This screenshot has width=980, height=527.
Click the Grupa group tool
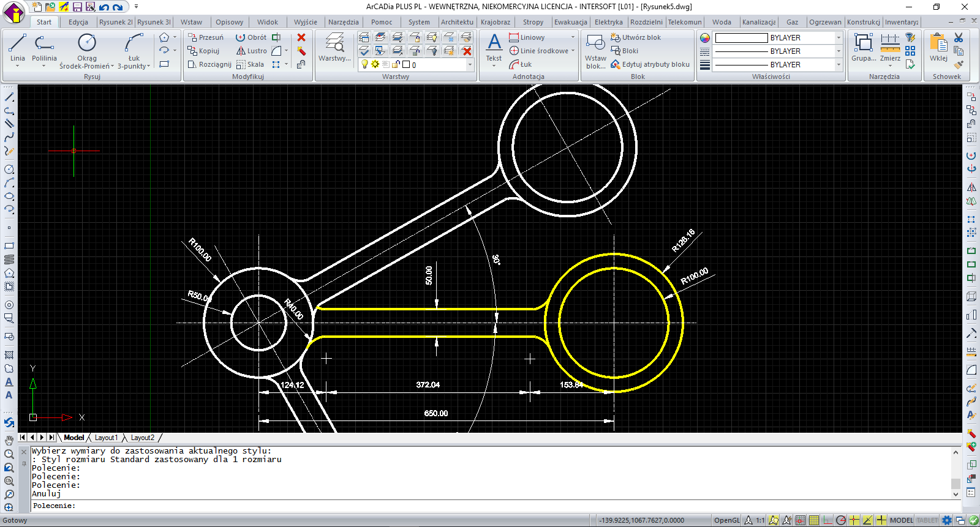coord(863,48)
